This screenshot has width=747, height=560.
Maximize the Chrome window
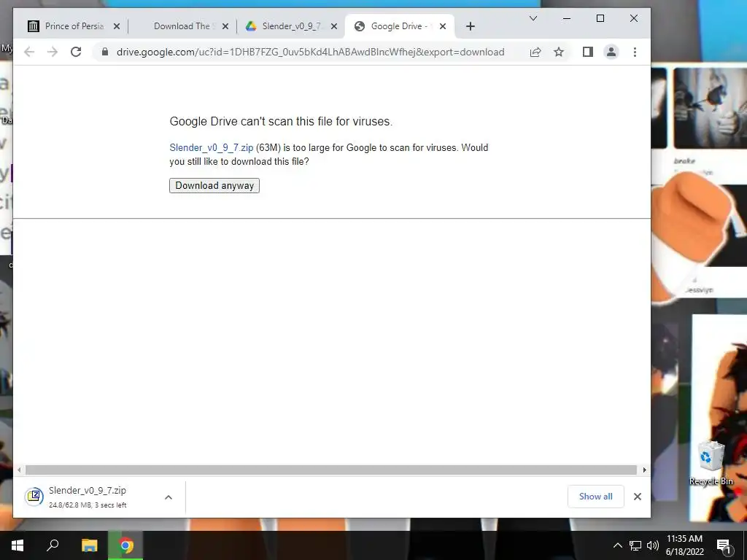tap(600, 18)
